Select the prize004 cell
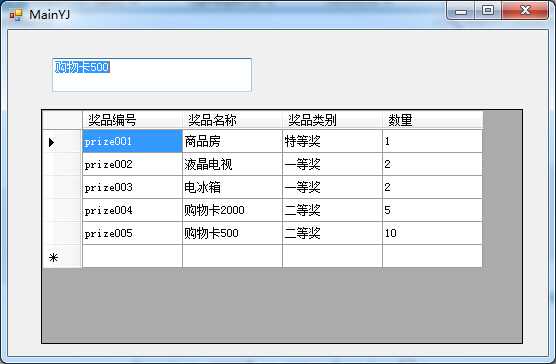This screenshot has height=364, width=556. tap(132, 210)
